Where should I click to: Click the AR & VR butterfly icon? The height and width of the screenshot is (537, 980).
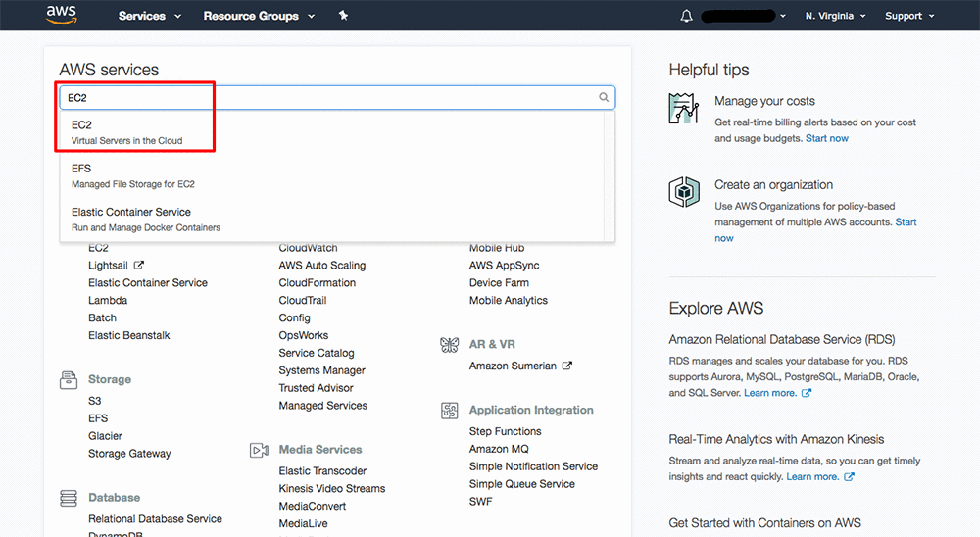tap(450, 345)
